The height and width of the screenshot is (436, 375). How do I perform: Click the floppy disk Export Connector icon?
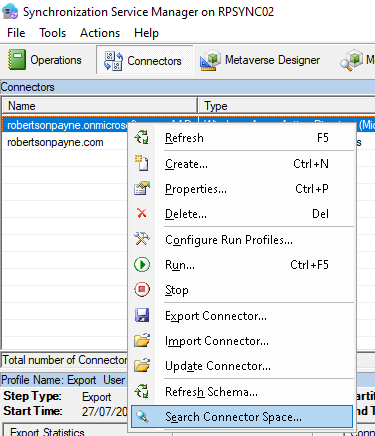142,315
